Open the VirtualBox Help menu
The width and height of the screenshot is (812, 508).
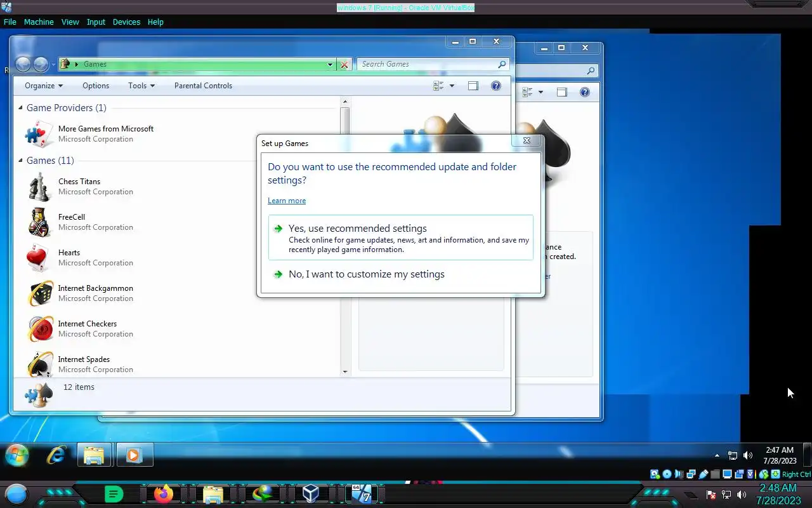pos(155,22)
